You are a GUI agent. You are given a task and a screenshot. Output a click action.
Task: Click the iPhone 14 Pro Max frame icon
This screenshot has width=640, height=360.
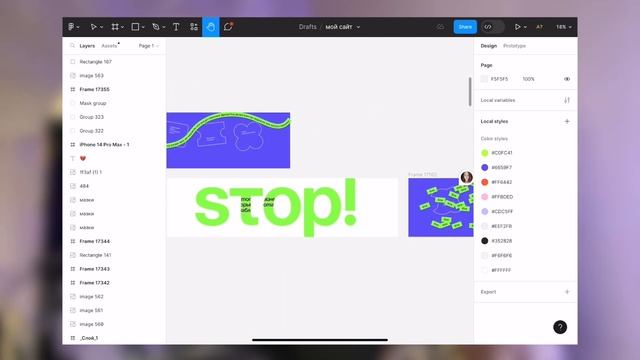point(73,144)
